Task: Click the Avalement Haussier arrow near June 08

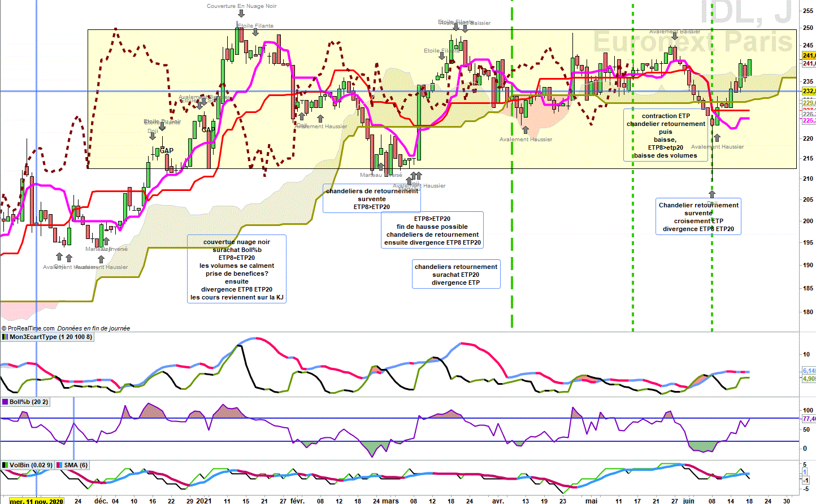Action: click(717, 138)
